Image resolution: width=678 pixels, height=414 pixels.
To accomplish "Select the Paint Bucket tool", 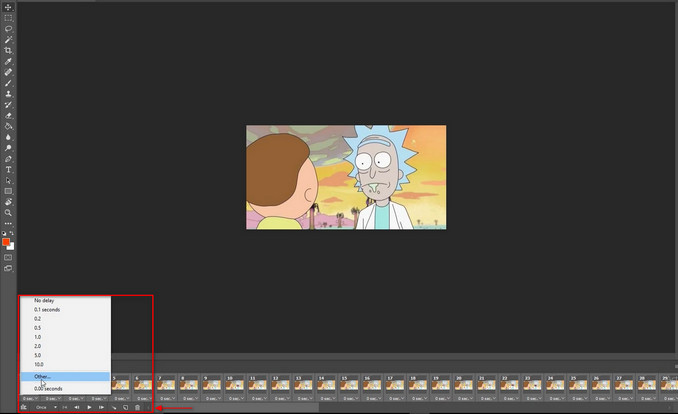I will tap(8, 126).
